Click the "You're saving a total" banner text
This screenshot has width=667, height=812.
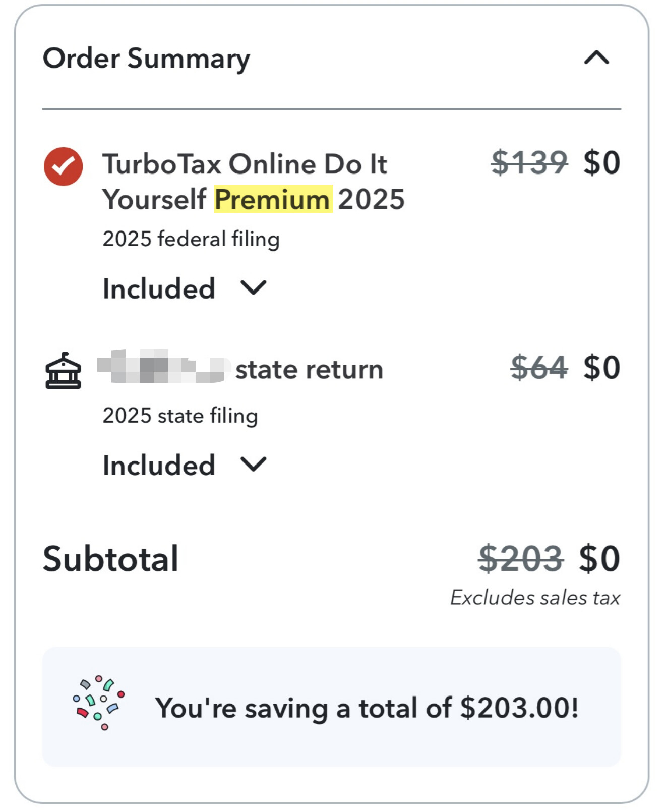coord(367,708)
